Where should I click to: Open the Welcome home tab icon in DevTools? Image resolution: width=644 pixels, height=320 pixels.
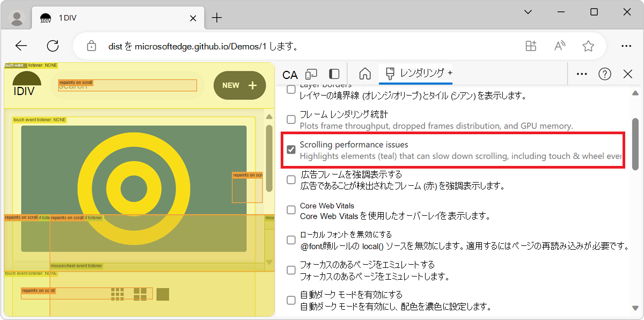pyautogui.click(x=365, y=74)
